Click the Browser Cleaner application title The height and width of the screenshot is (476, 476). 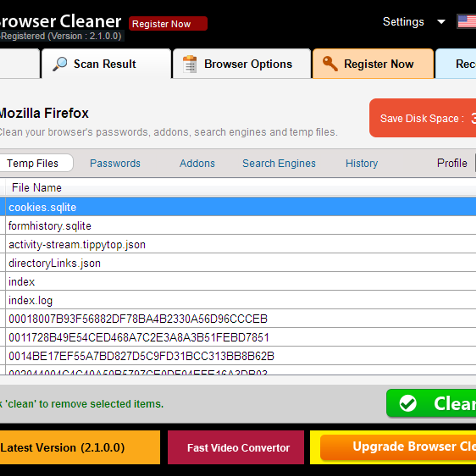(x=60, y=21)
